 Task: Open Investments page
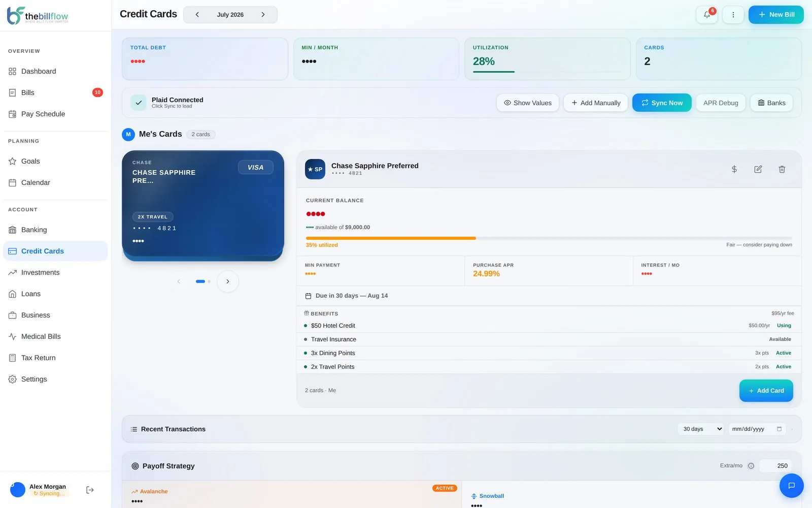pyautogui.click(x=55, y=272)
